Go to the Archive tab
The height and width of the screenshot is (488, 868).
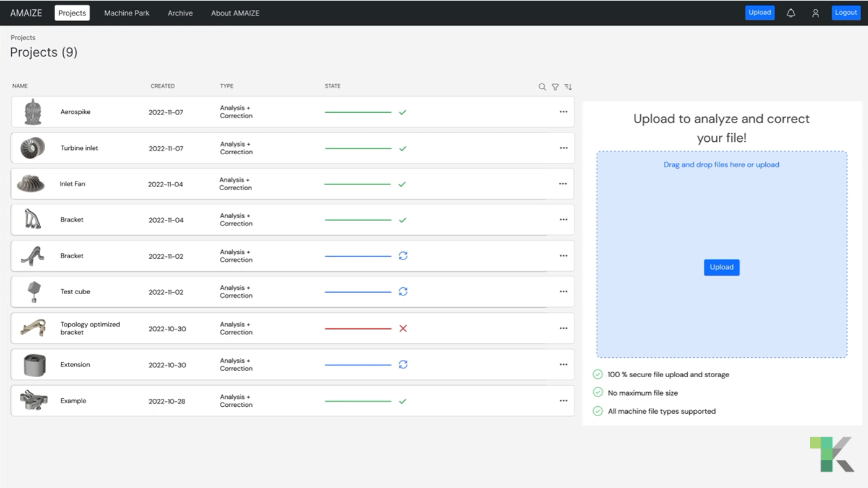180,13
